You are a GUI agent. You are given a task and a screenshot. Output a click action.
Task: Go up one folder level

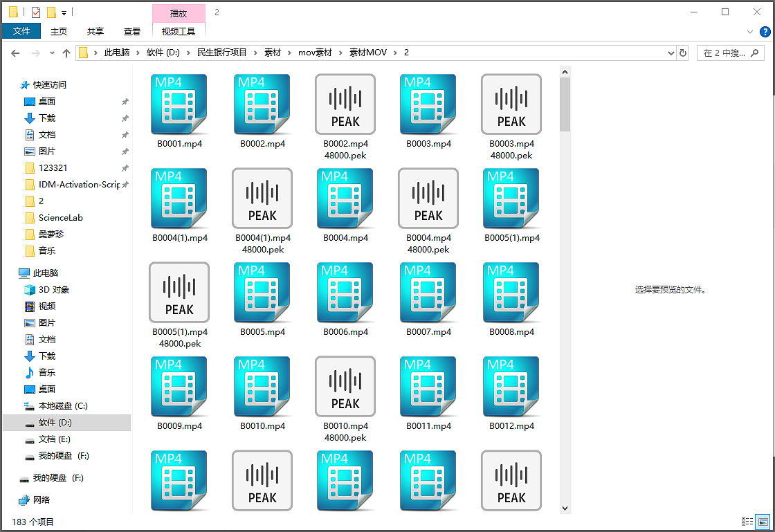coord(66,53)
